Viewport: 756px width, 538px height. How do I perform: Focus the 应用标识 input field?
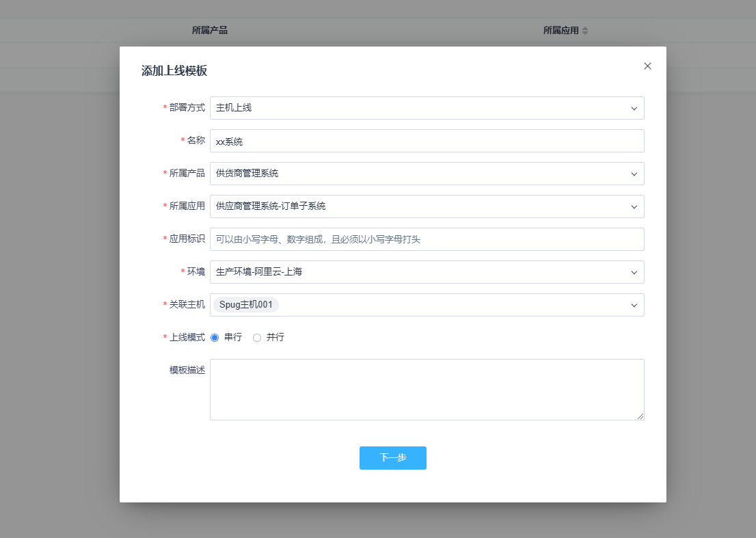(427, 239)
